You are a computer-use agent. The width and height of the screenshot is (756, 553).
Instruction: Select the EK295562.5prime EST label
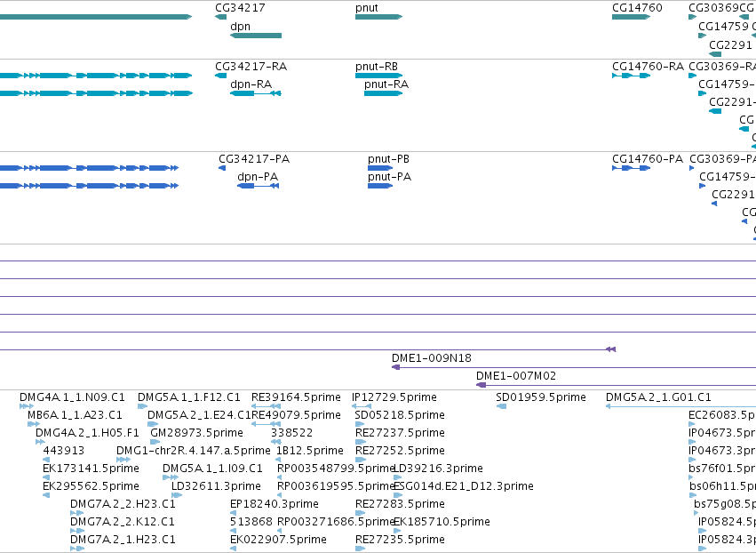91,486
